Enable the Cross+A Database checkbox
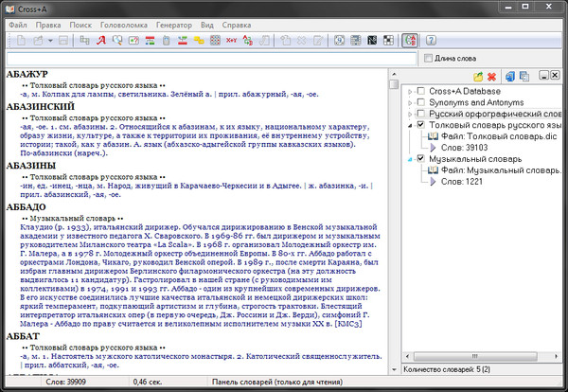This screenshot has width=568, height=392. click(420, 91)
